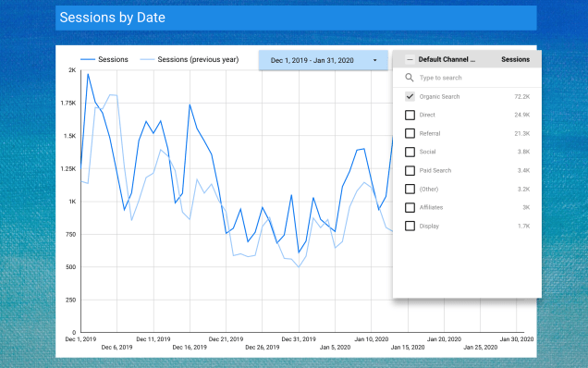Click the 72.2K sessions value
588x368 pixels.
[522, 96]
